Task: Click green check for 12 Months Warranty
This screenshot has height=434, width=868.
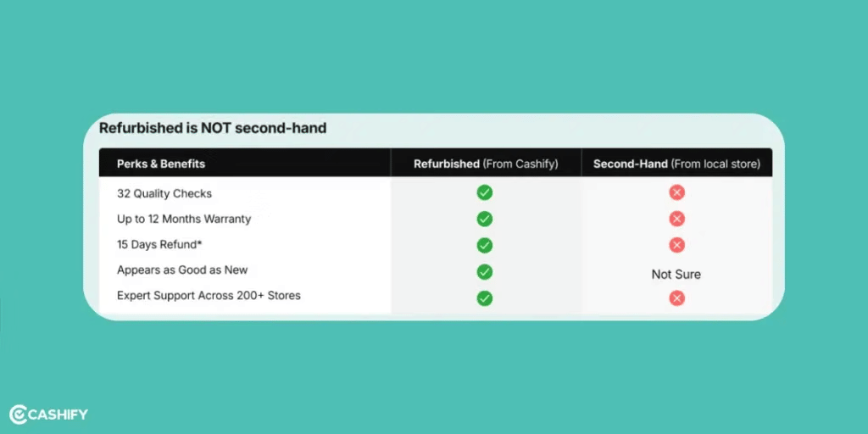Action: tap(484, 219)
